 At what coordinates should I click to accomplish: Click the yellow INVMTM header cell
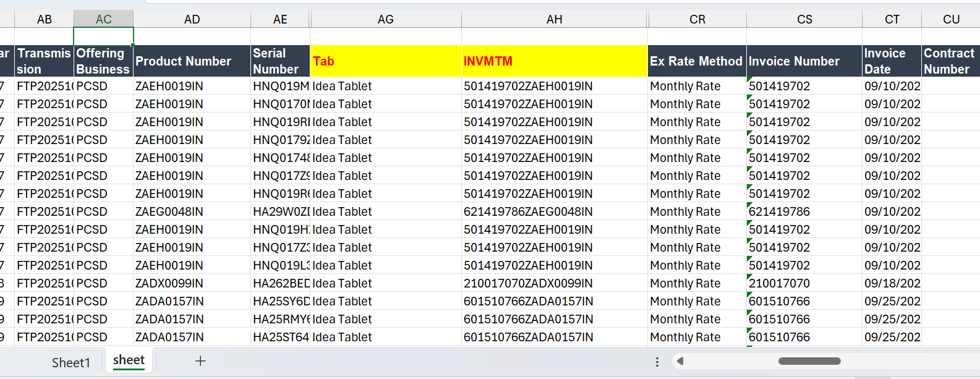point(554,61)
